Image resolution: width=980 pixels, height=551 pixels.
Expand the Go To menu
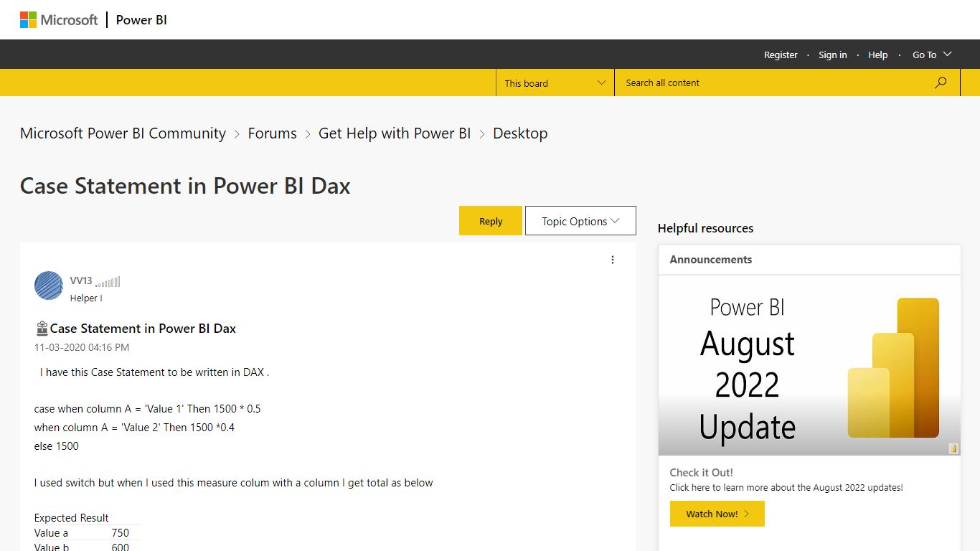tap(932, 55)
